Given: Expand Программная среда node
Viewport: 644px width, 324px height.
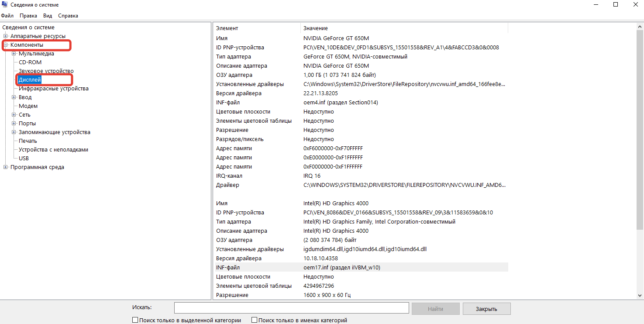Looking at the screenshot, I should pos(6,167).
